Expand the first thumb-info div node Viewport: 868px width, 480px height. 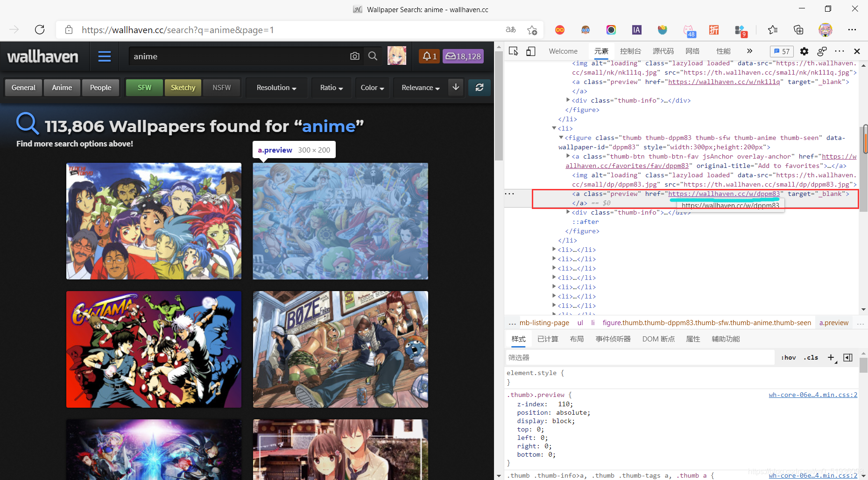(x=568, y=100)
